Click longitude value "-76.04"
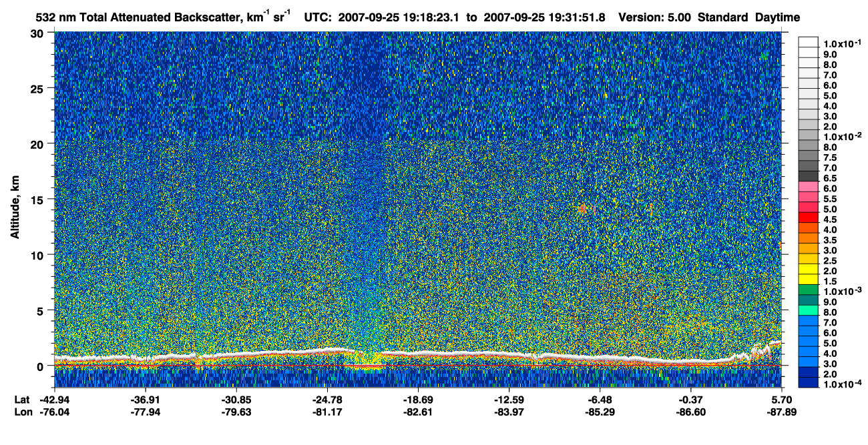 tap(55, 412)
